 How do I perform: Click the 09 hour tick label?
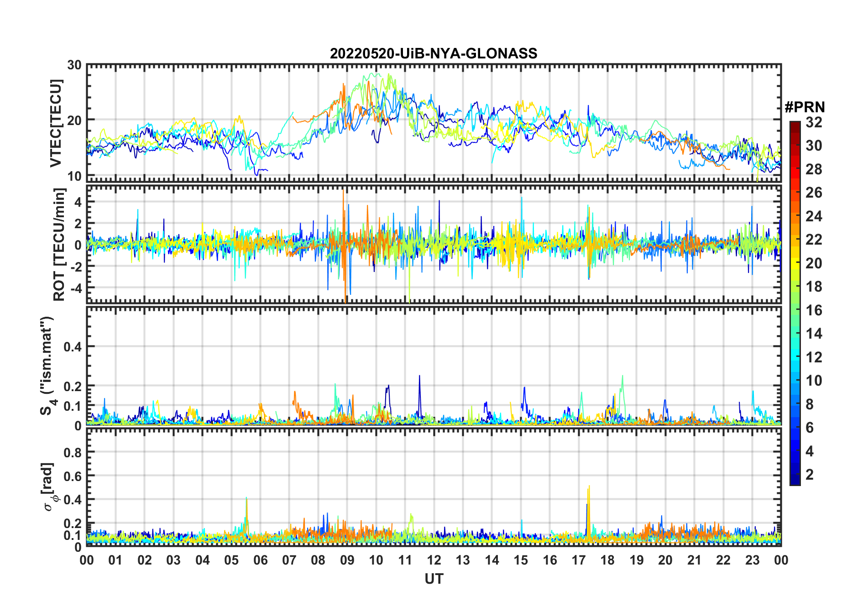point(347,560)
